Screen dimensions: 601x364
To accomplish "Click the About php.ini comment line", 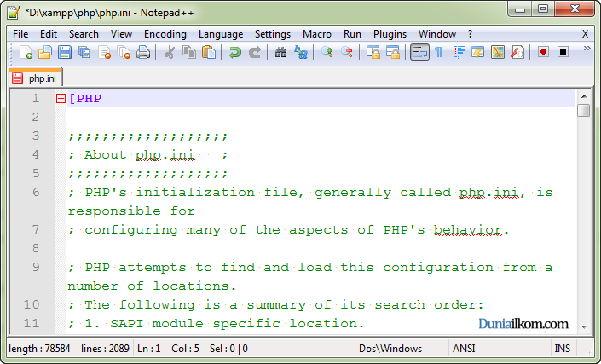I will pyautogui.click(x=148, y=155).
